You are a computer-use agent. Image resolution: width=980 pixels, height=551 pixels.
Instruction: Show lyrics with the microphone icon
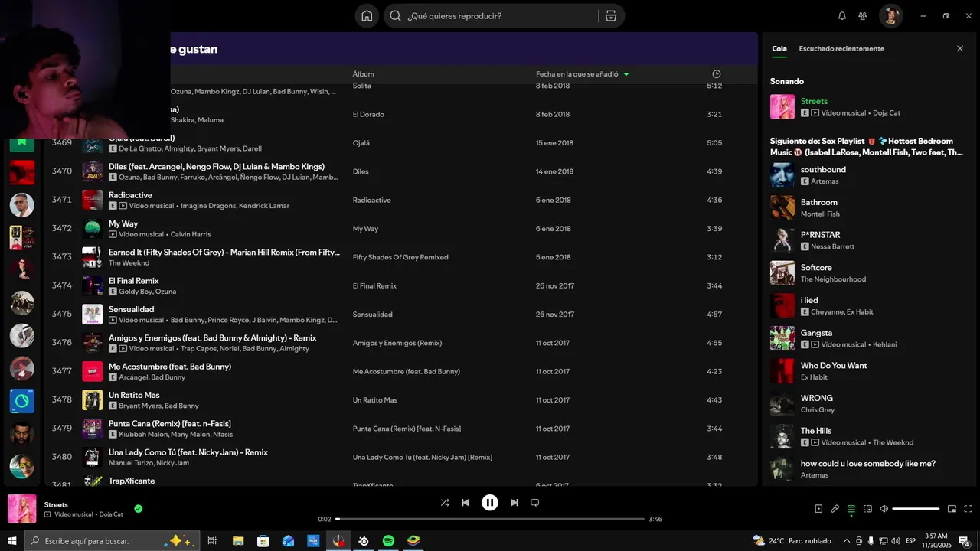coord(835,509)
